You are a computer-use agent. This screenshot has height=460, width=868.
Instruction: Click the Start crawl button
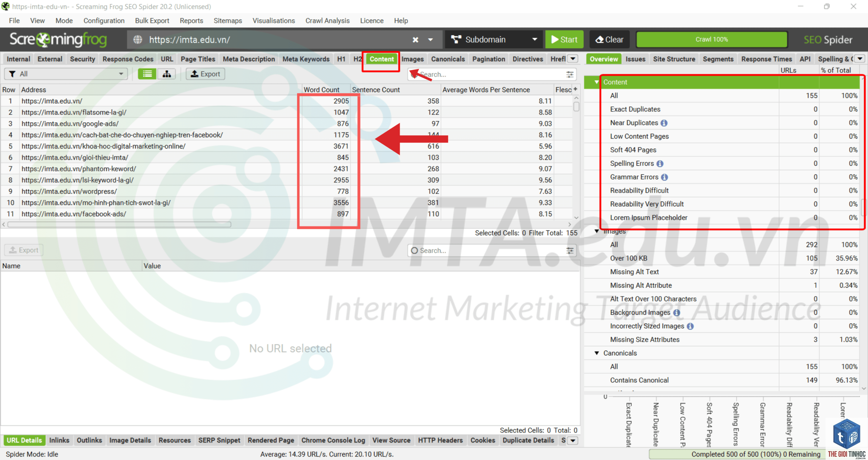click(x=564, y=40)
